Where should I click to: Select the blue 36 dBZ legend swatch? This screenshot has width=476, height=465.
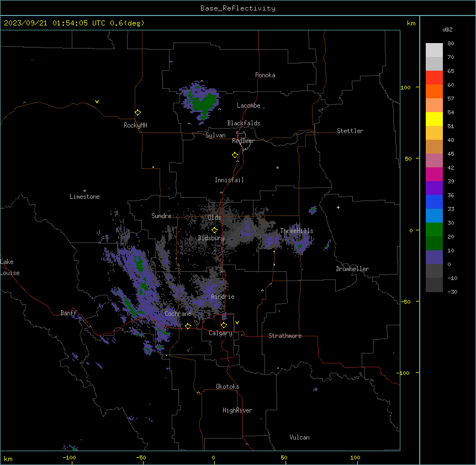(434, 202)
